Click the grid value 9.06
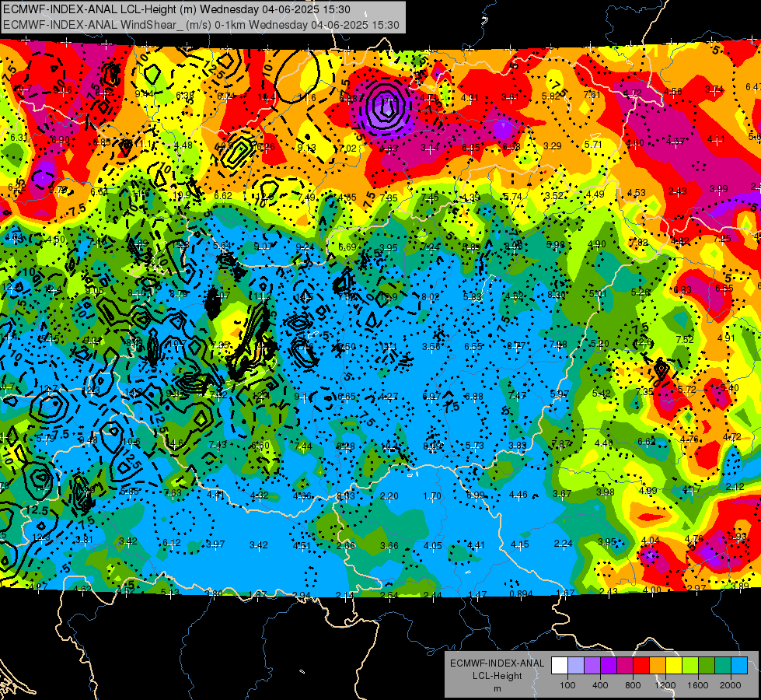Image resolution: width=761 pixels, height=700 pixels. point(63,90)
